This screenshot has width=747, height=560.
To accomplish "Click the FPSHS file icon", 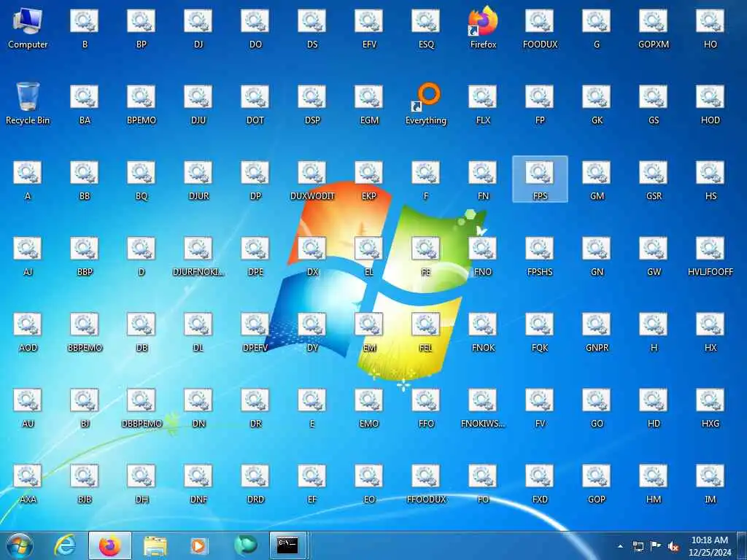I will point(540,256).
